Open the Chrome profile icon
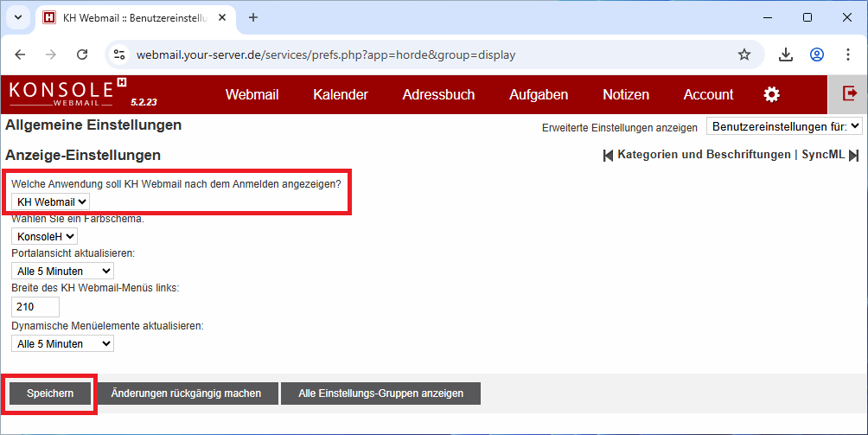 click(x=816, y=54)
